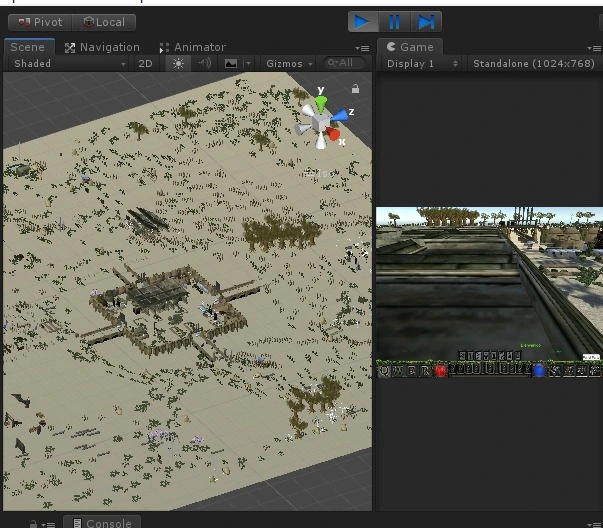
Task: Switch to the Scene tab
Action: [x=29, y=47]
